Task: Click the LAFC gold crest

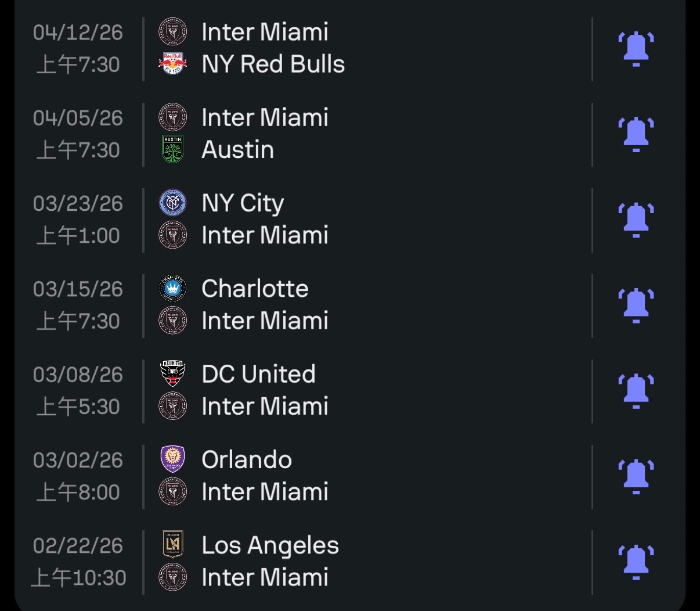Action: tap(173, 545)
